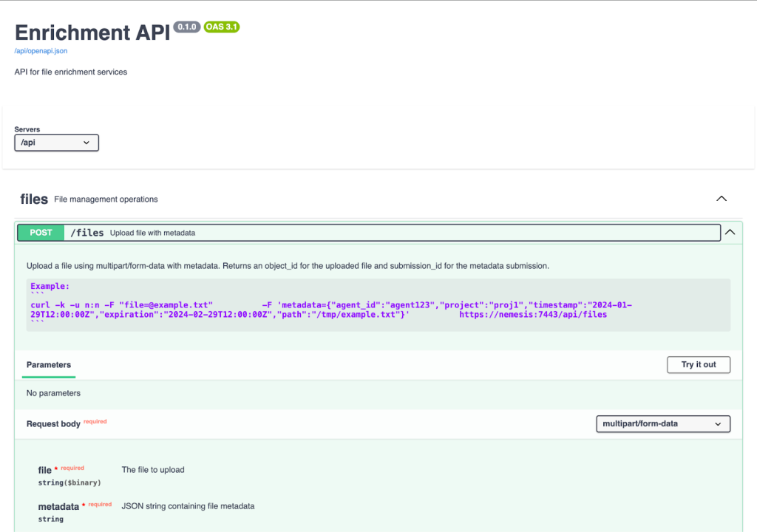This screenshot has width=757, height=532.
Task: Select the Parameters tab
Action: (x=49, y=365)
